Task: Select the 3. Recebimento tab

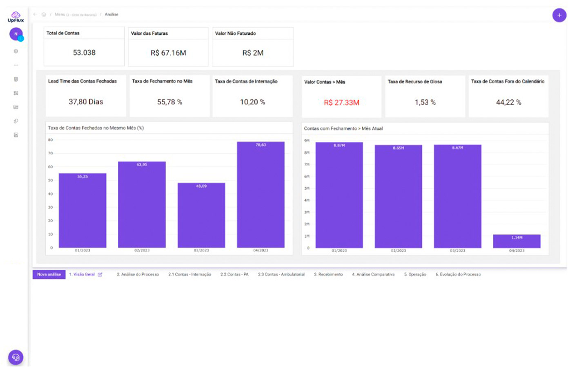Action: coord(328,274)
